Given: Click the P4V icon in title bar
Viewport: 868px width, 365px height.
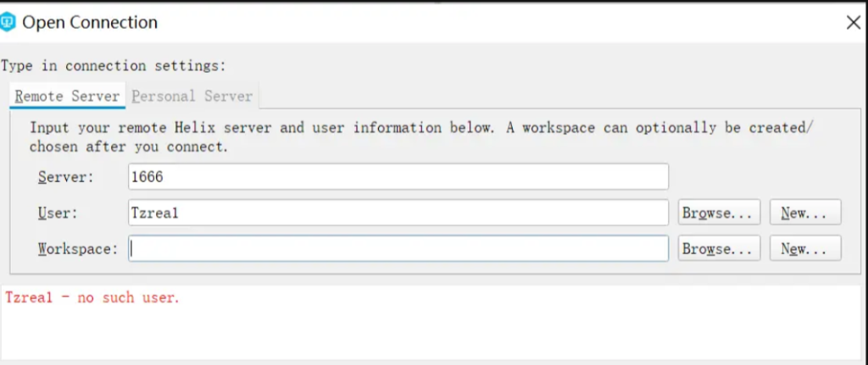Looking at the screenshot, I should click(x=8, y=23).
